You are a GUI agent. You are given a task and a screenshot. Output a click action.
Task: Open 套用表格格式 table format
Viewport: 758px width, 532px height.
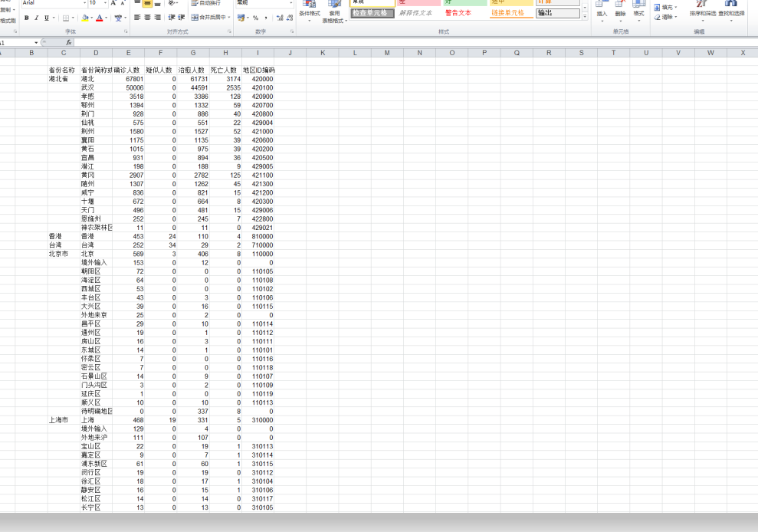coord(334,11)
